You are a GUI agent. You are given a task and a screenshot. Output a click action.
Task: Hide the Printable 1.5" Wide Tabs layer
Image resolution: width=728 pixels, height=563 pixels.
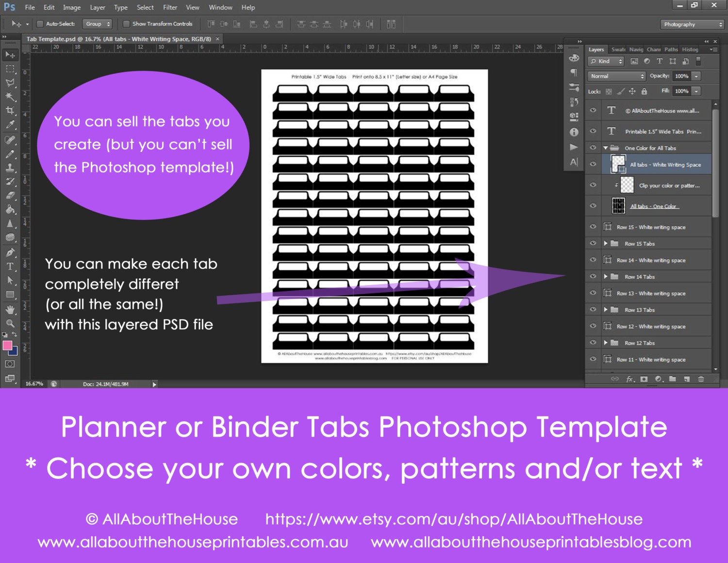point(593,131)
